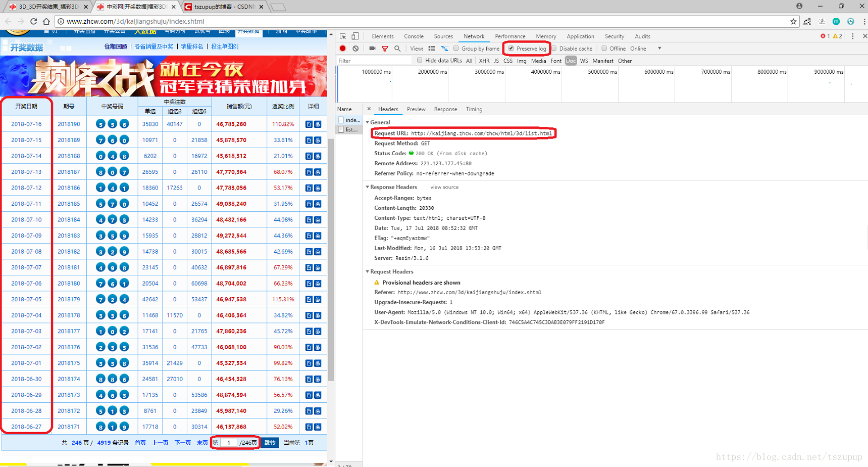
Task: Open 销量排名 sub-navigation link
Action: 192,46
